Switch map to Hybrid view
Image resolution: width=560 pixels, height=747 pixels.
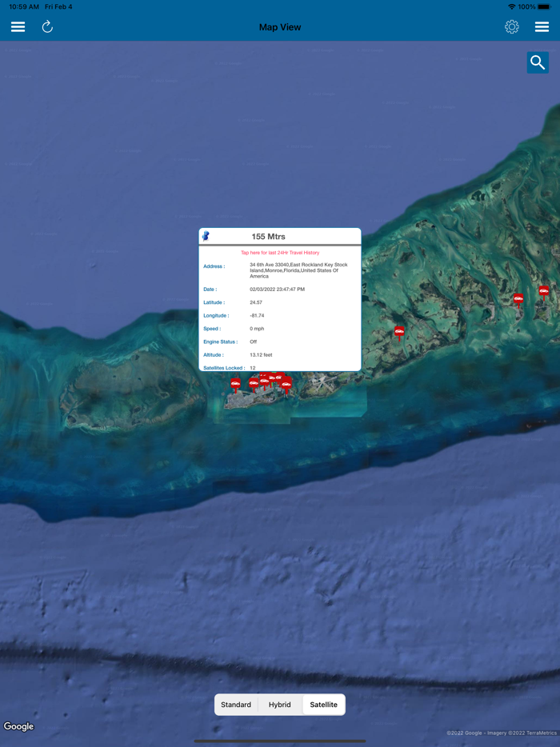[x=280, y=705]
